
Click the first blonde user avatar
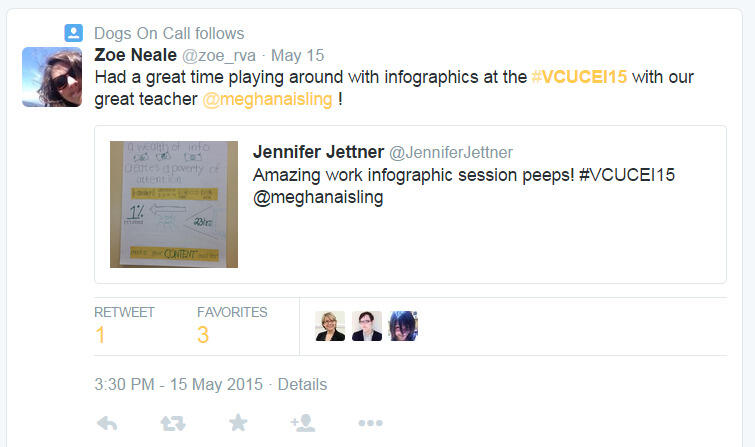click(x=330, y=326)
